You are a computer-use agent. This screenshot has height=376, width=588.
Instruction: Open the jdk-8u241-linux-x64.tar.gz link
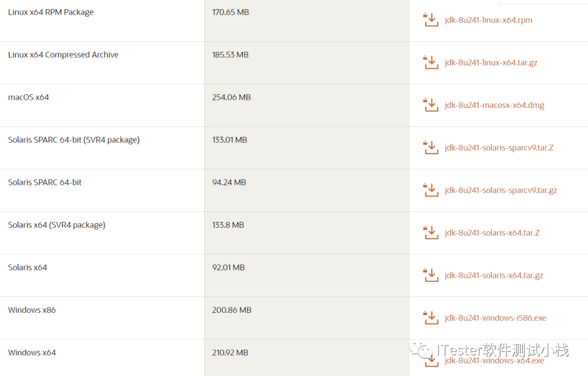(491, 63)
